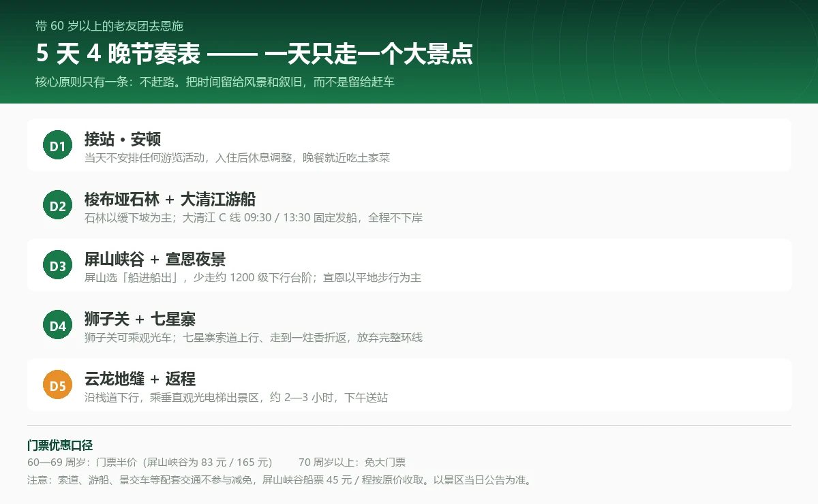Screen dimensions: 818x504
Task: Select the title 梭布垭石林 + 大清江游船
Action: click(x=170, y=199)
